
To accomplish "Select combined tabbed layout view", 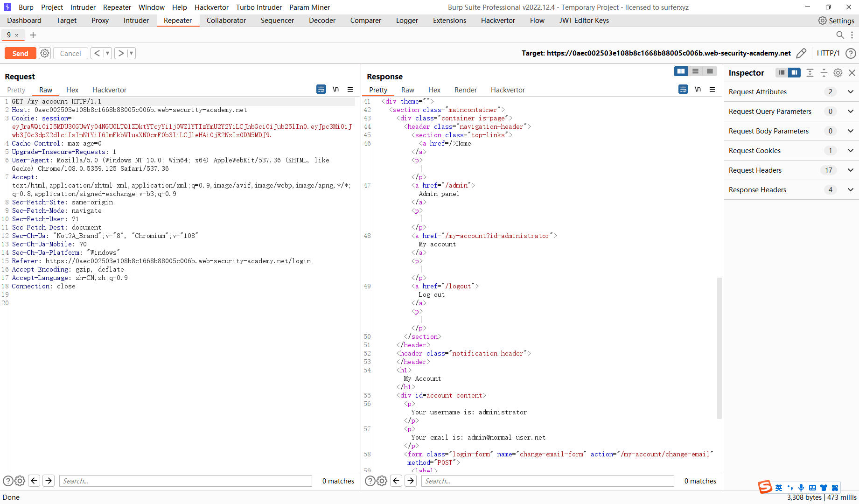I will coord(710,71).
